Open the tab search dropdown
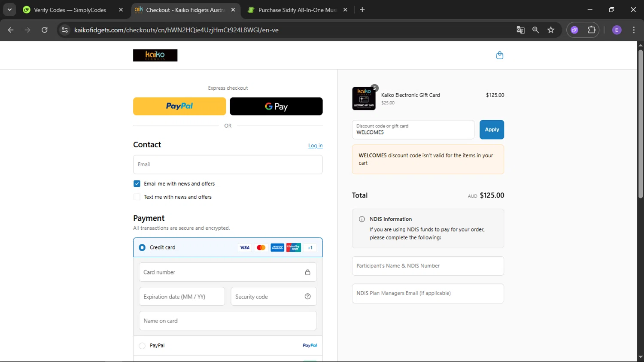This screenshot has height=362, width=644. pos(9,10)
